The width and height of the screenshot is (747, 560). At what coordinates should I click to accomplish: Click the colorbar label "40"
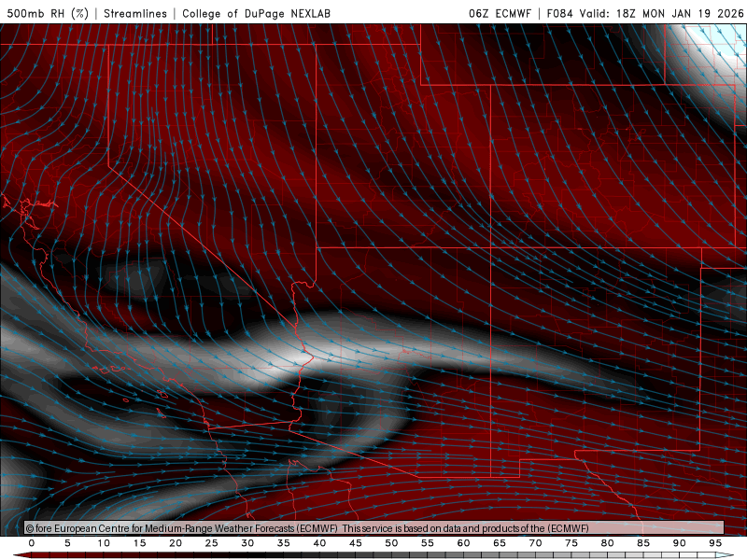click(x=319, y=543)
